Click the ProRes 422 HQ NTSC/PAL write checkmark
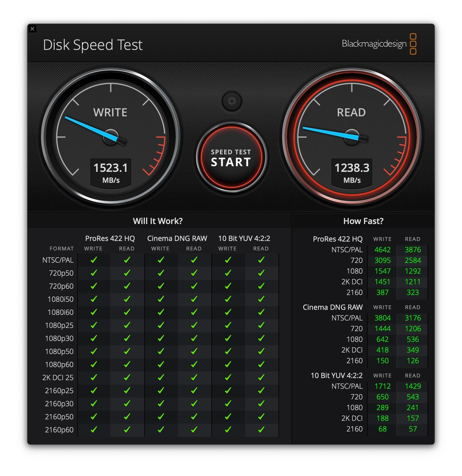 (94, 260)
